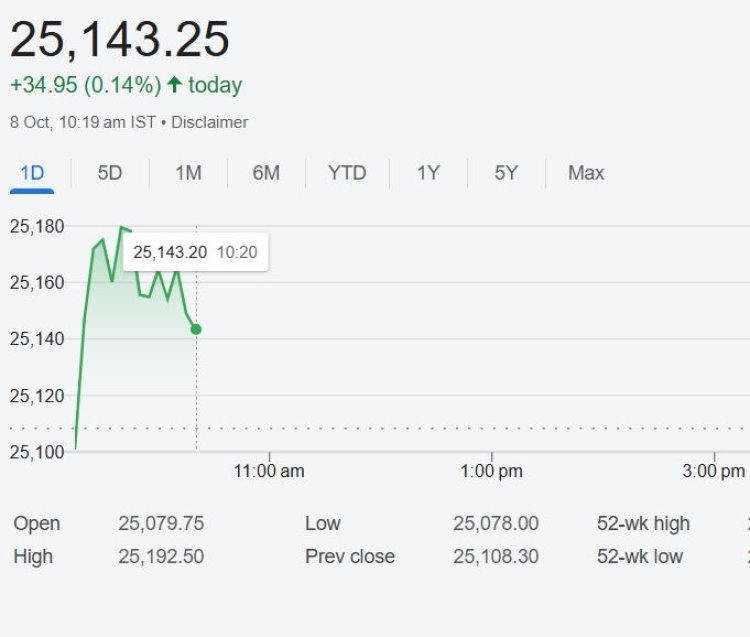This screenshot has height=637, width=750.
Task: Click the High value 25,192.50
Action: (x=161, y=556)
